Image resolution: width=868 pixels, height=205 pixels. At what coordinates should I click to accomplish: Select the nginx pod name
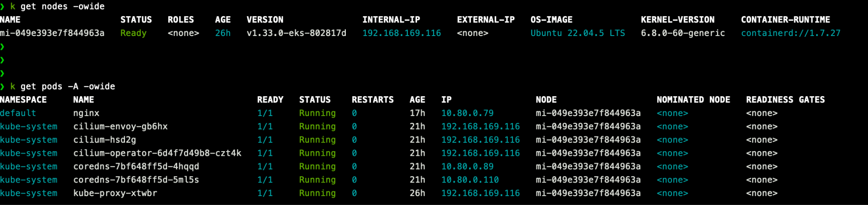[x=86, y=113]
